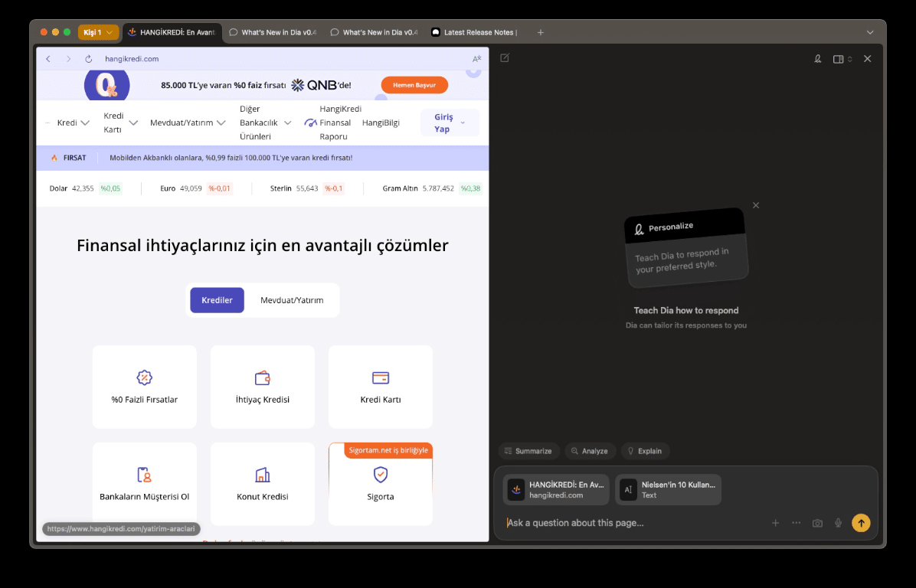
Task: Click the fire icon next to FIRSAT
Action: (54, 158)
